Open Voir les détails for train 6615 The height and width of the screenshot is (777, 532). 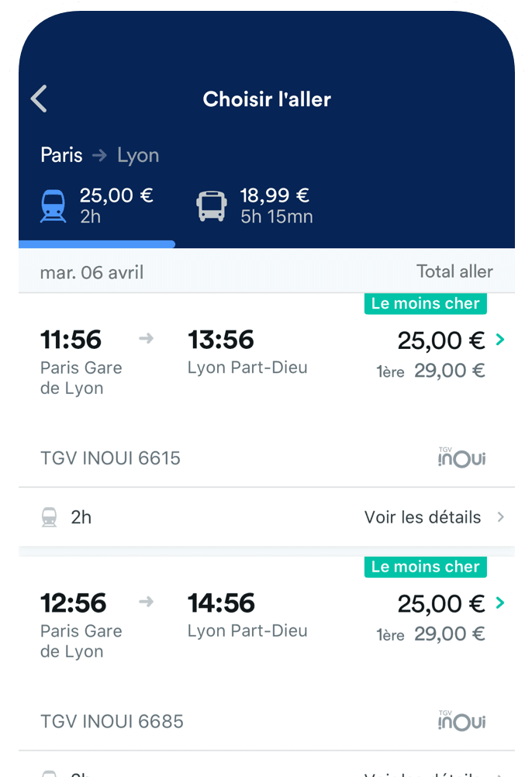click(x=423, y=517)
